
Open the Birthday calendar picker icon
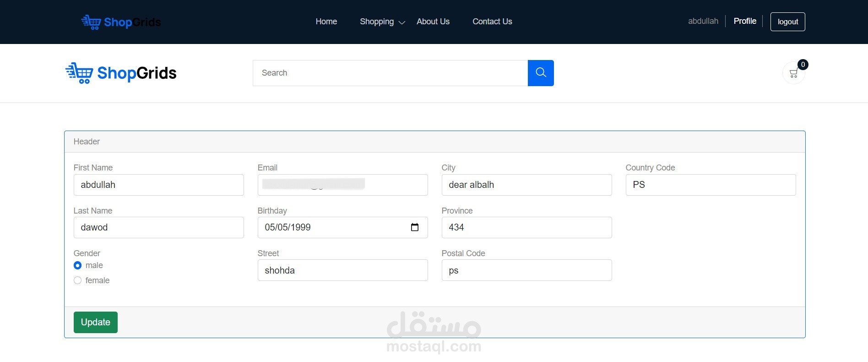pos(415,227)
